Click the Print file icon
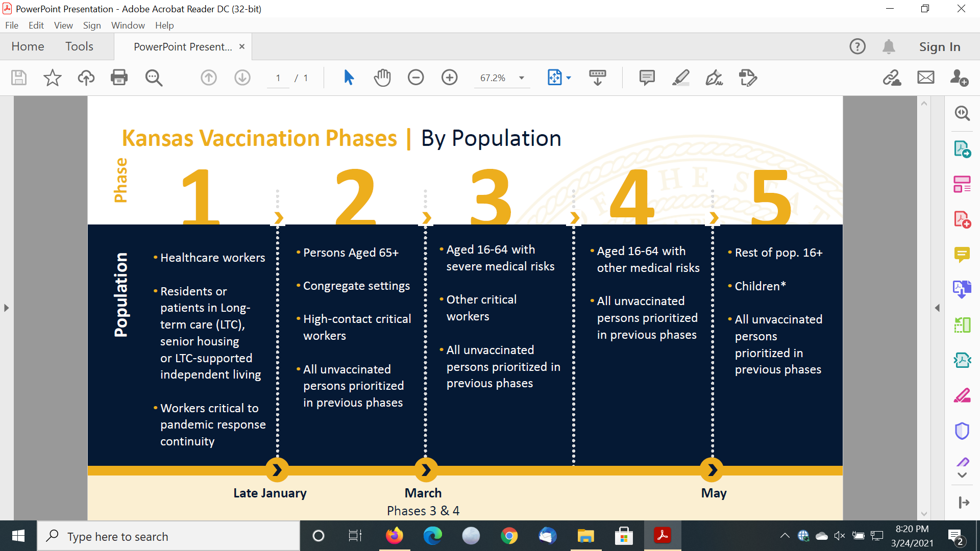 (x=119, y=78)
